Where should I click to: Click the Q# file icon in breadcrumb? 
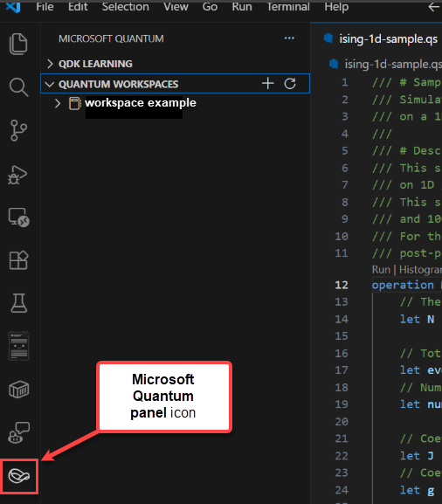pyautogui.click(x=334, y=64)
